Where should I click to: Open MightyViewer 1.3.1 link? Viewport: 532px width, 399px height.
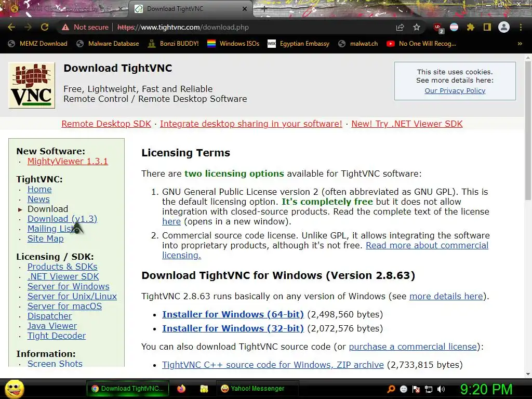[x=68, y=161]
